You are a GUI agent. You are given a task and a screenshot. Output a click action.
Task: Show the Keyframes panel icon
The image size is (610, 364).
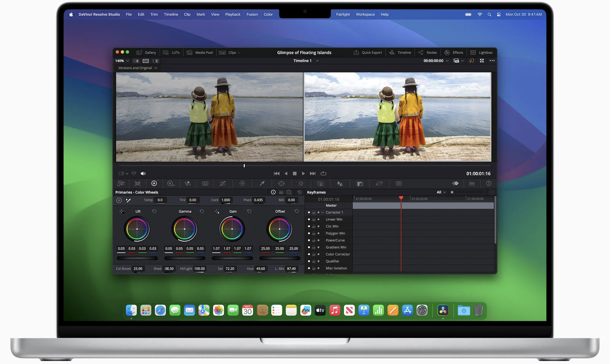tap(455, 183)
